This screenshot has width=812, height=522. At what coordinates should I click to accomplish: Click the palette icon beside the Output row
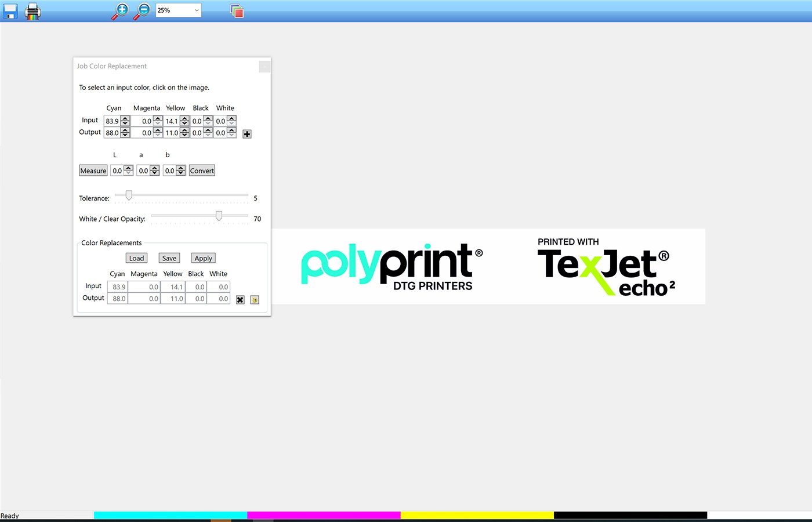click(x=254, y=299)
